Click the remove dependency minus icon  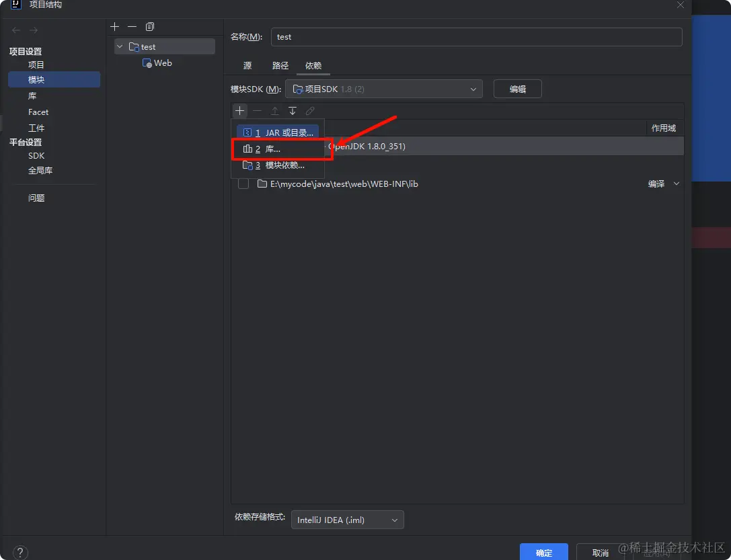(x=258, y=111)
